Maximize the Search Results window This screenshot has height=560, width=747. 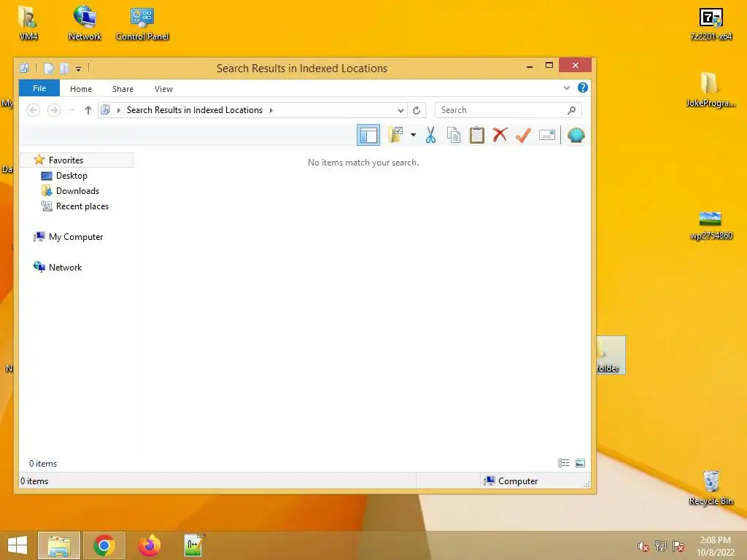(x=549, y=66)
